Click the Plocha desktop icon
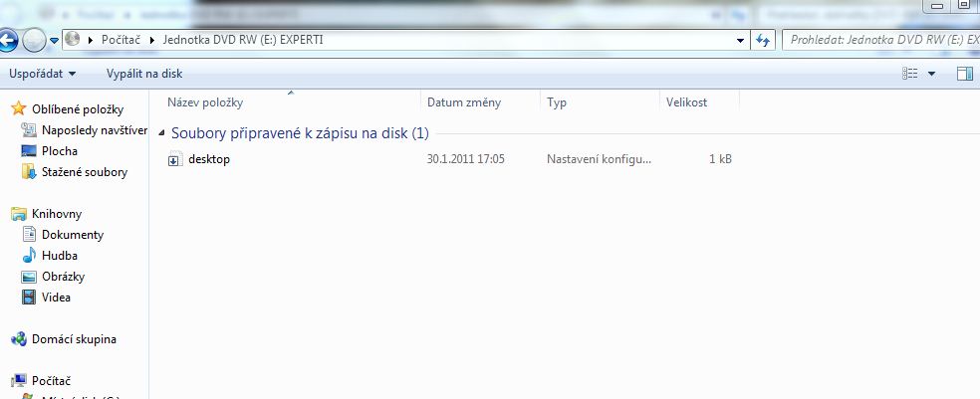Image resolution: width=980 pixels, height=399 pixels. 29,150
